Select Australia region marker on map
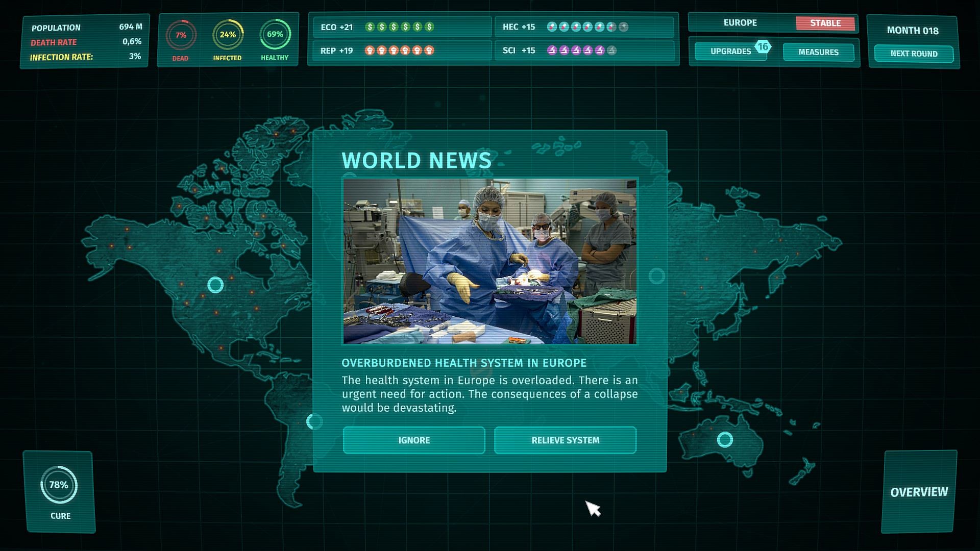Viewport: 980px width, 551px height. click(x=725, y=439)
